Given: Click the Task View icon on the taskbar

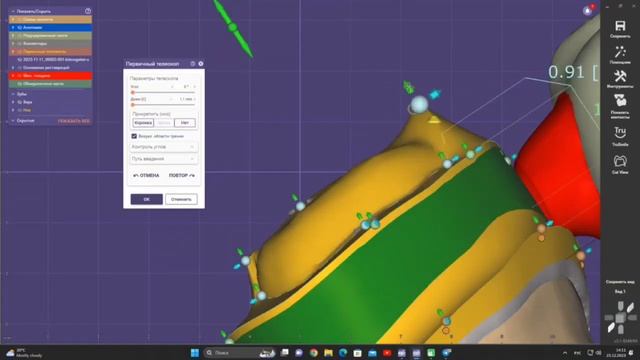Looking at the screenshot, I should click(x=284, y=353).
